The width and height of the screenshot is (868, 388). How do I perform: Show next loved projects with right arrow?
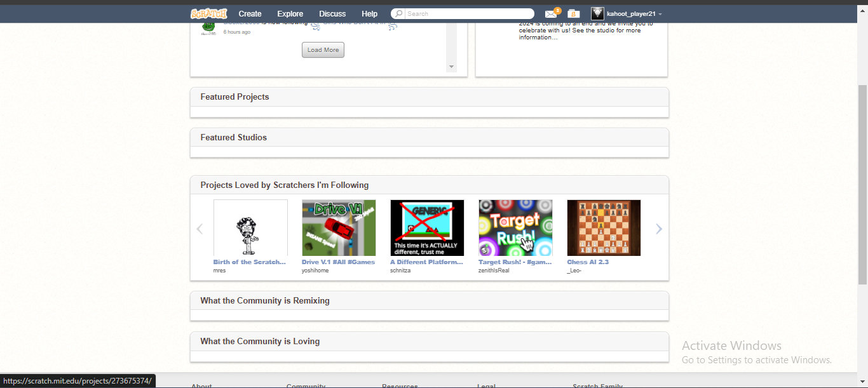[x=658, y=229]
